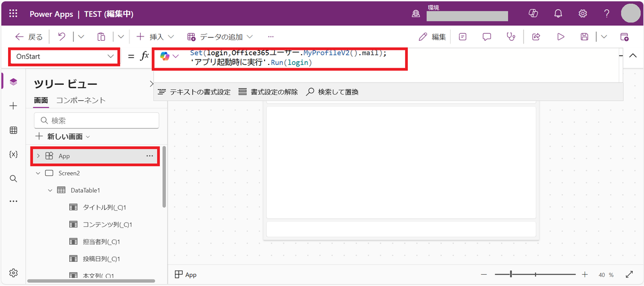Click 書式設定の解除 button
The height and width of the screenshot is (286, 644).
point(268,92)
